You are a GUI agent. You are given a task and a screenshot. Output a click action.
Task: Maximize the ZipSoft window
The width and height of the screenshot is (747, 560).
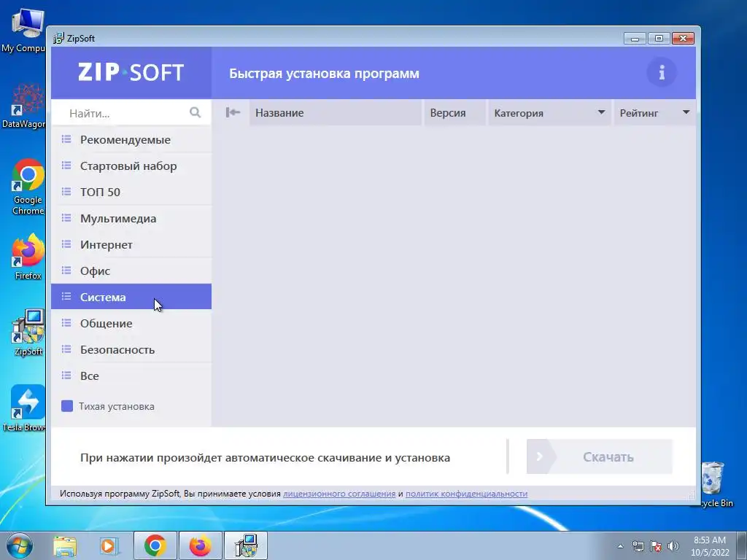click(659, 38)
